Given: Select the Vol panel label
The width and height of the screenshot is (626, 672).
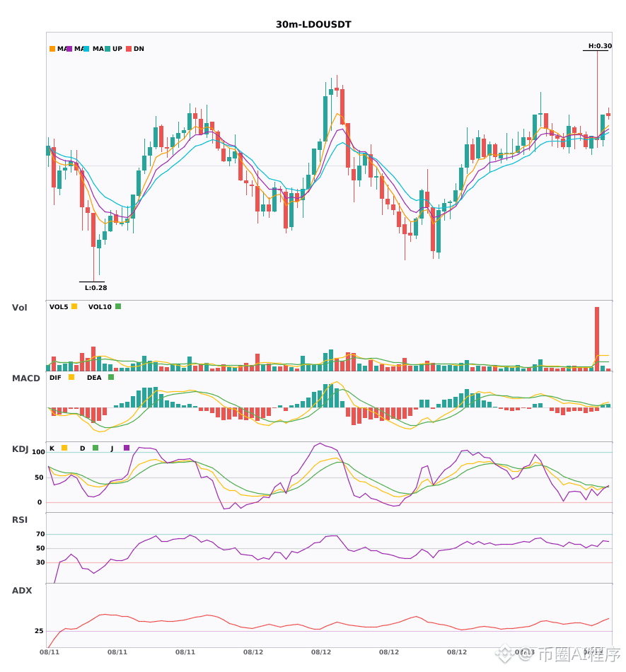Looking at the screenshot, I should coord(19,307).
